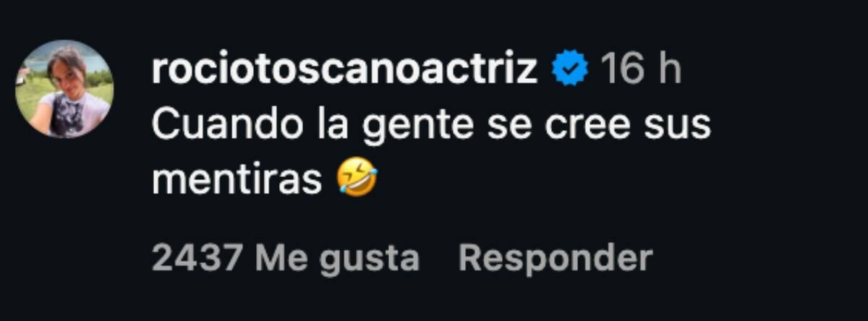The height and width of the screenshot is (321, 868).
Task: Click the blue verified badge icon
Action: click(x=571, y=70)
